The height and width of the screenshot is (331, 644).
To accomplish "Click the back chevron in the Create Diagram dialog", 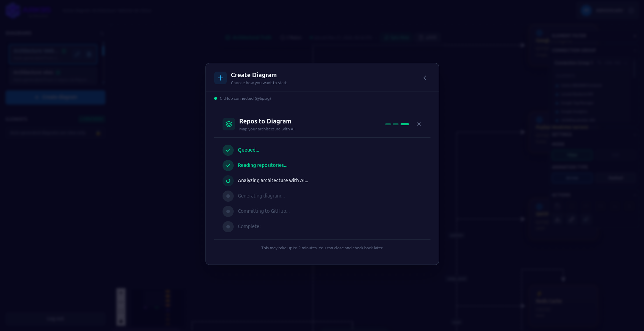I will pyautogui.click(x=425, y=78).
